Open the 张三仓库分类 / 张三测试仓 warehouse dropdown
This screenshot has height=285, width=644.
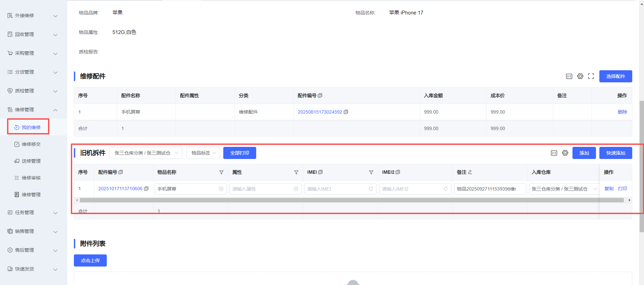coord(146,153)
